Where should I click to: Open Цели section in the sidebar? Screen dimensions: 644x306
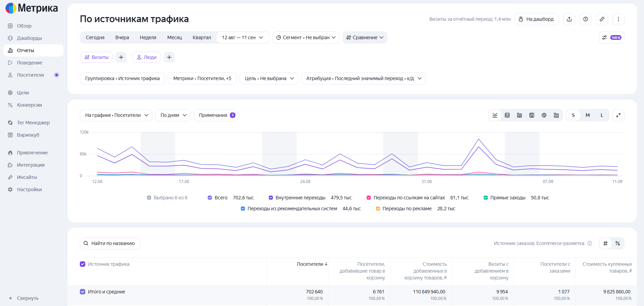[23, 93]
